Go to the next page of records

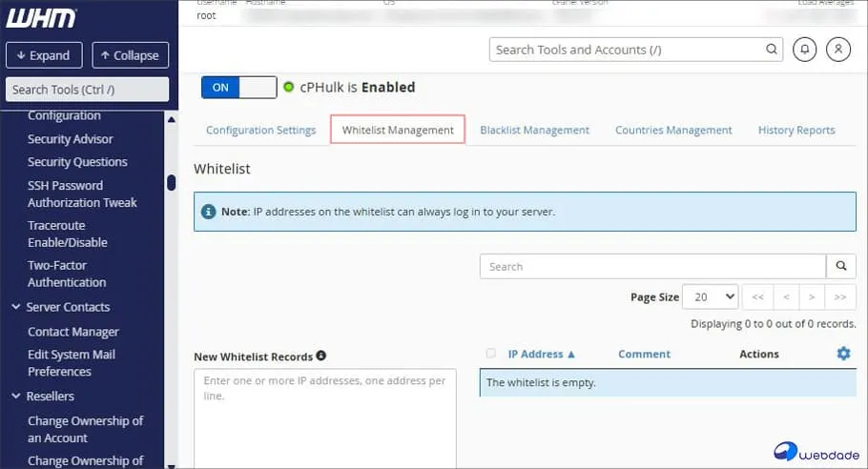[812, 297]
